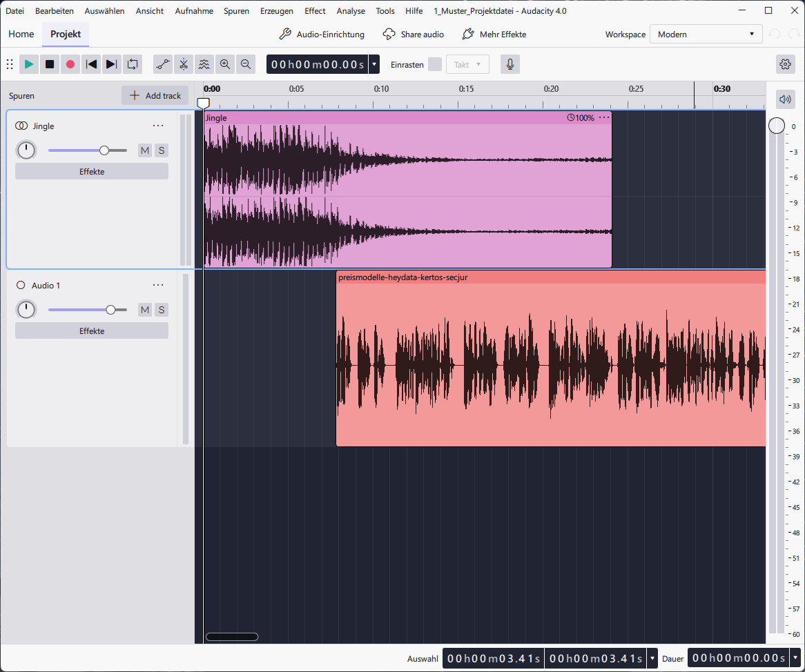Click the stereo icon of Jingle track
This screenshot has height=672, width=805.
tap(21, 126)
